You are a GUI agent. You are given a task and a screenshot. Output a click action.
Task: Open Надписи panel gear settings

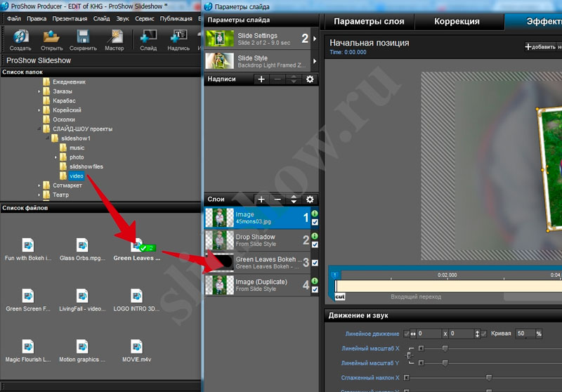[x=310, y=79]
